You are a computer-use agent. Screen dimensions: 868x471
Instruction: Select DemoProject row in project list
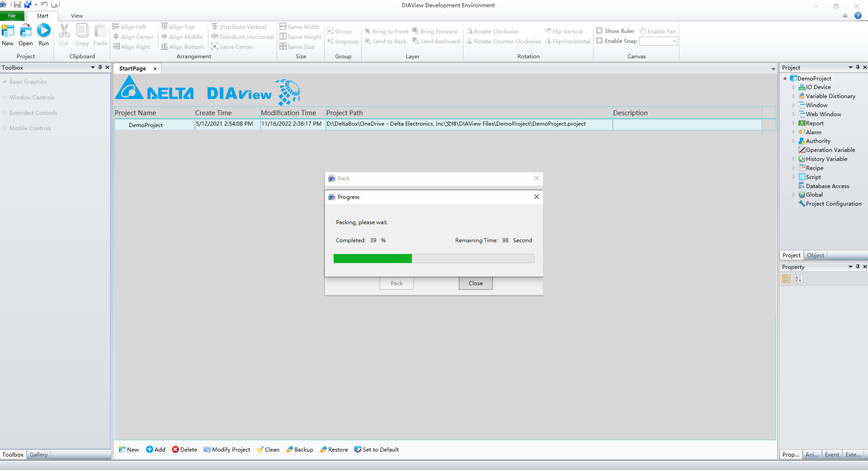445,124
